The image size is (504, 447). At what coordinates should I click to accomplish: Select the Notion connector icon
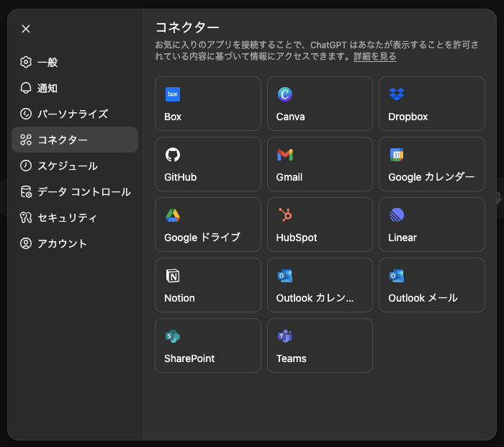(173, 276)
